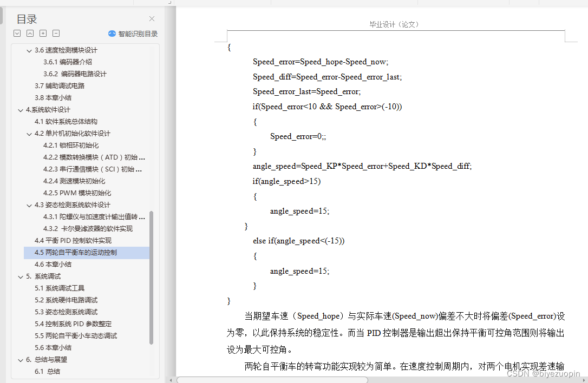Collapse the 4.2 单片机初始化软件设计 section
This screenshot has width=588, height=383.
click(x=29, y=134)
